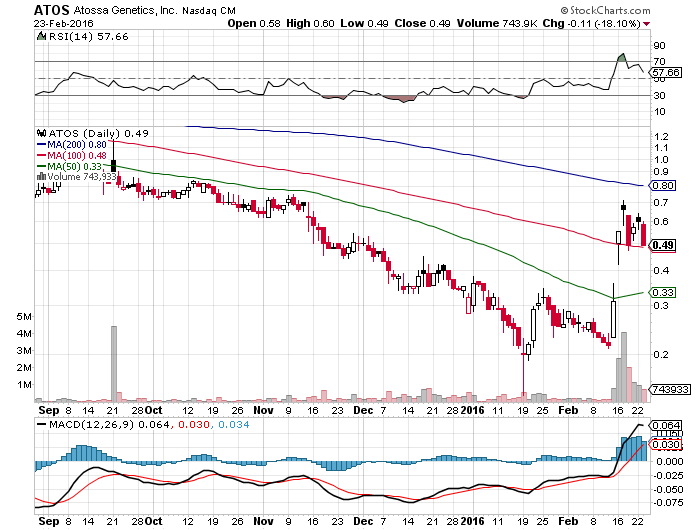Click the tall volume bar at Sep 21

click(x=114, y=364)
